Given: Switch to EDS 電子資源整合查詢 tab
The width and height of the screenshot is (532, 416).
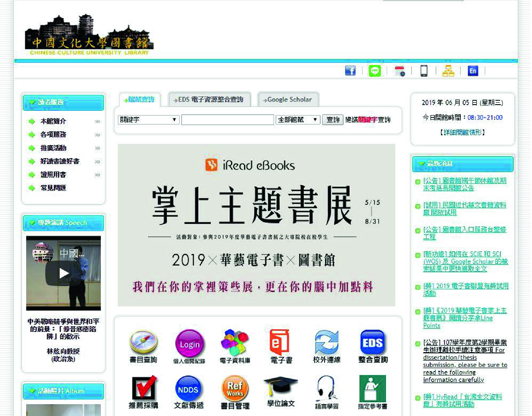Looking at the screenshot, I should (x=209, y=100).
